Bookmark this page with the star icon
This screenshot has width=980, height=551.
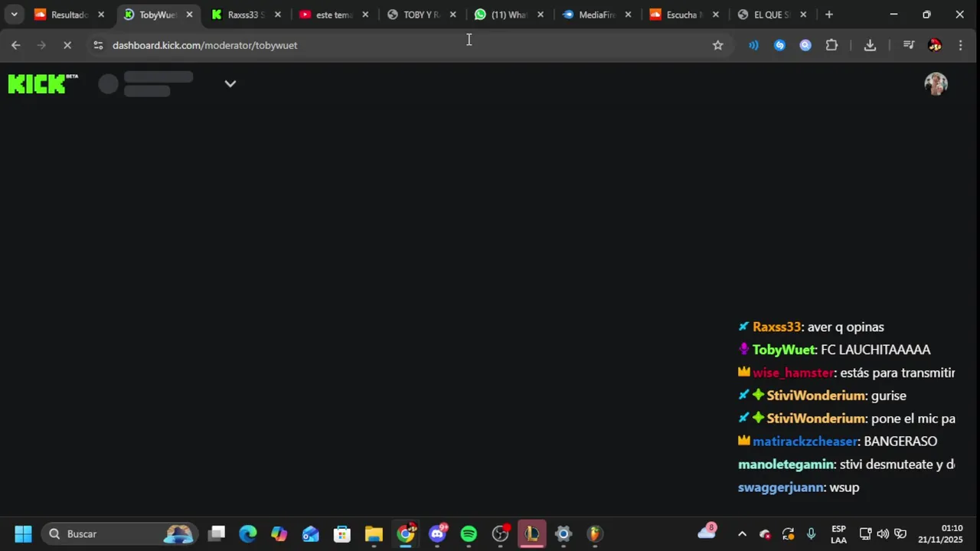(x=717, y=45)
